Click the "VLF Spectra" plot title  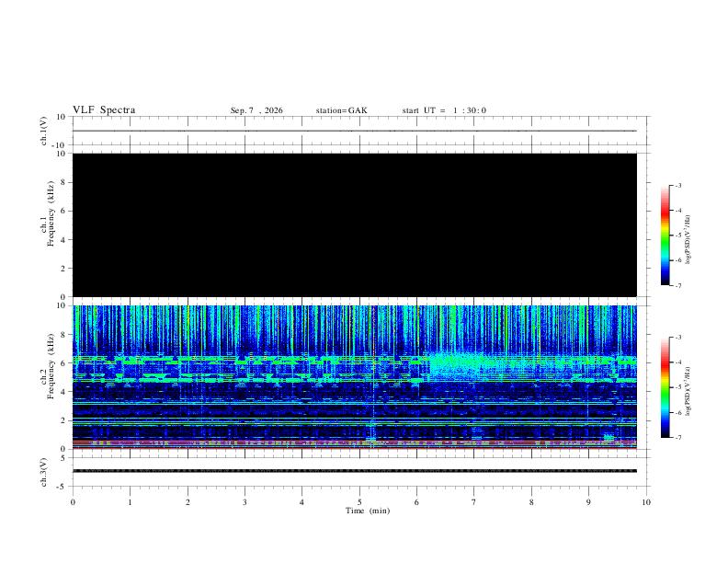coord(104,110)
